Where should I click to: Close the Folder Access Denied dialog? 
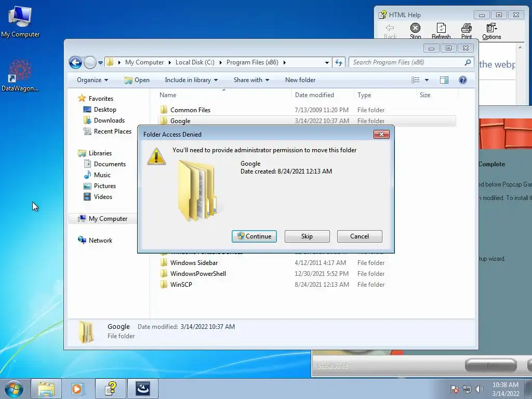381,135
